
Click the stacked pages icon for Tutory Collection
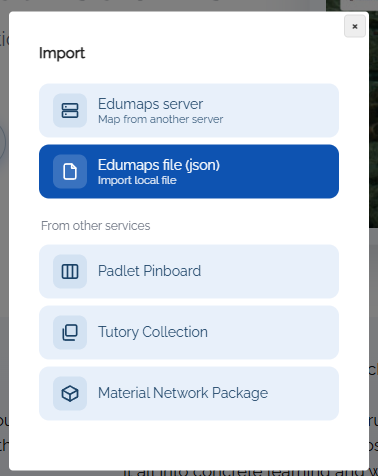point(70,332)
